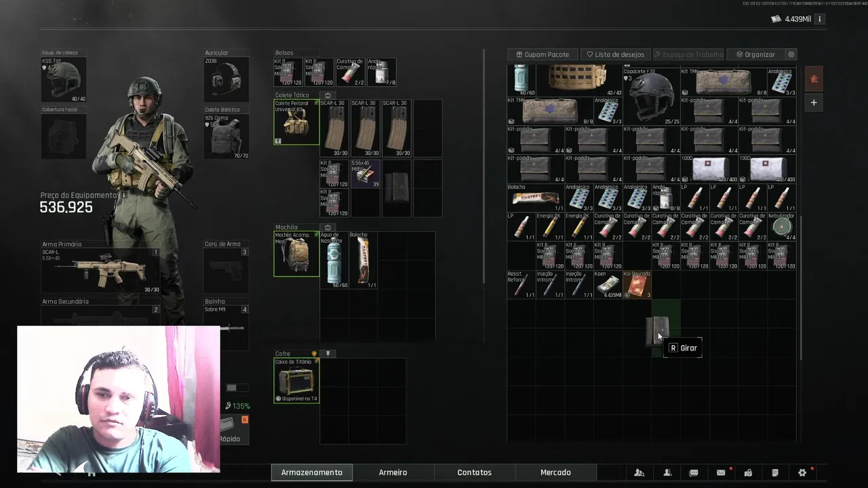Select the Resist. Reforço injector
The height and width of the screenshot is (488, 868).
click(x=521, y=285)
